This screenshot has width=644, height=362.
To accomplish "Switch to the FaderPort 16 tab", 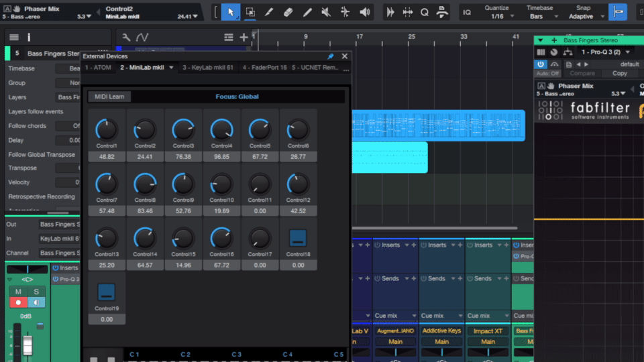I will point(264,68).
